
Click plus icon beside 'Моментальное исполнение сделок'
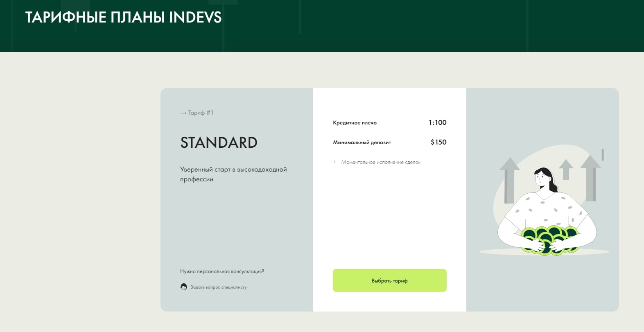point(334,162)
